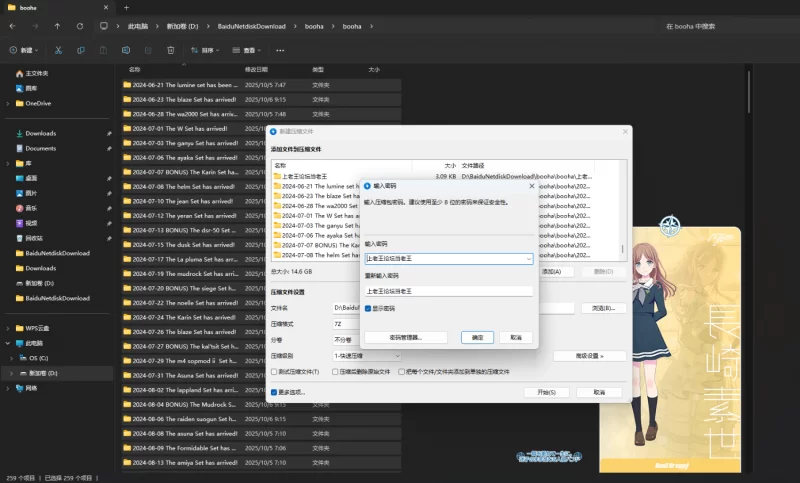Open the 压缩级别 dropdown set to 1-快速压缩

[x=367, y=355]
